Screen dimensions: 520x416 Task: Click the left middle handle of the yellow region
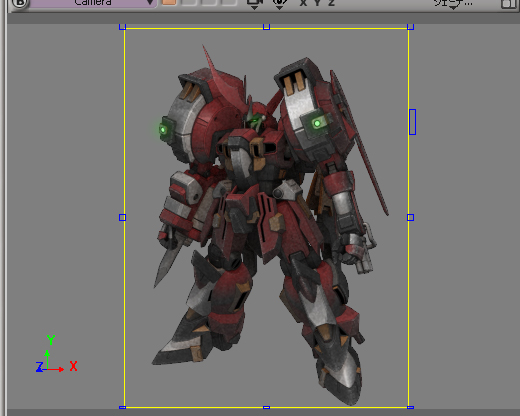click(x=122, y=217)
